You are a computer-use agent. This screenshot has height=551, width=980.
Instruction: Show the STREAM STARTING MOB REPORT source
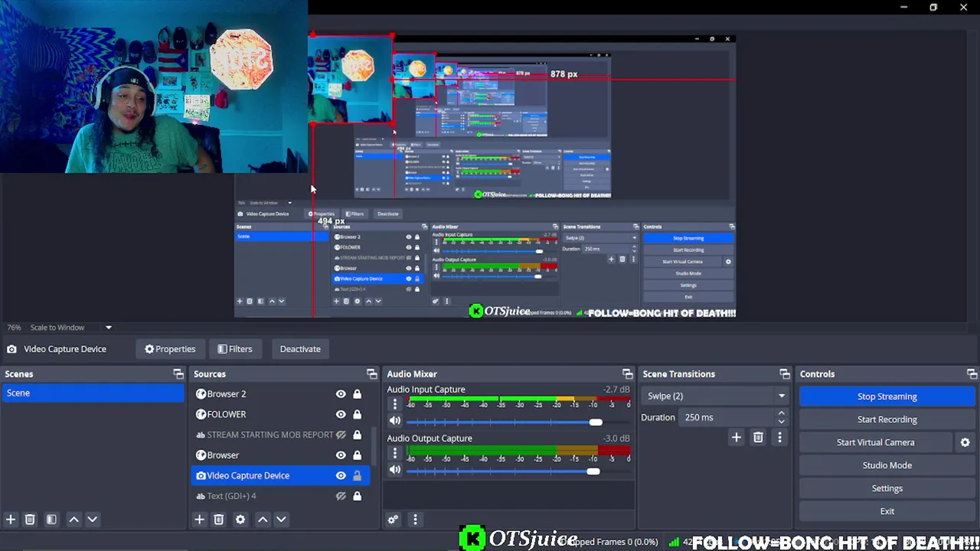(341, 435)
